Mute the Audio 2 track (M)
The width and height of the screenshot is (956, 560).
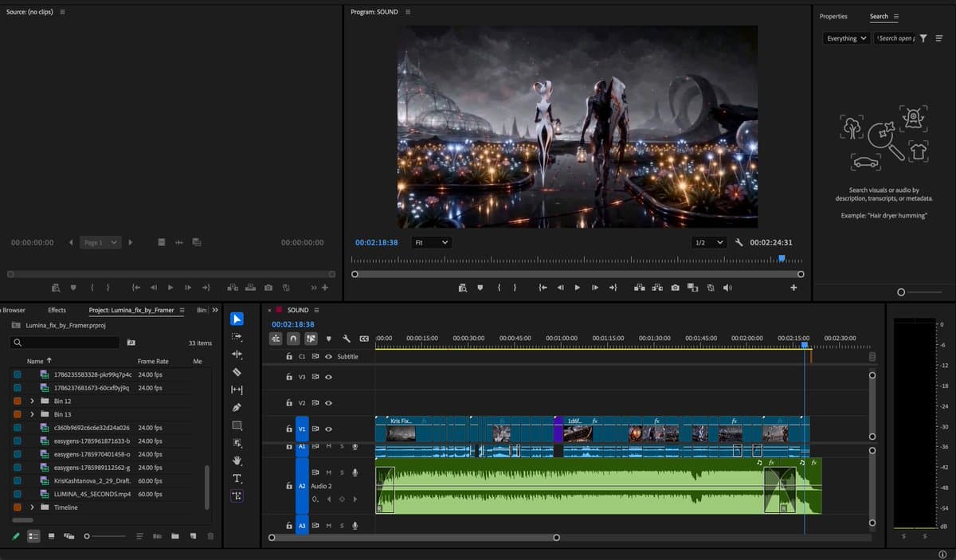pyautogui.click(x=328, y=473)
